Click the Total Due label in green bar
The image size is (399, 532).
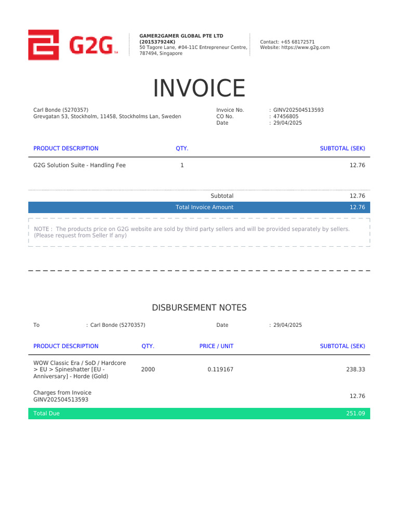[x=46, y=414]
